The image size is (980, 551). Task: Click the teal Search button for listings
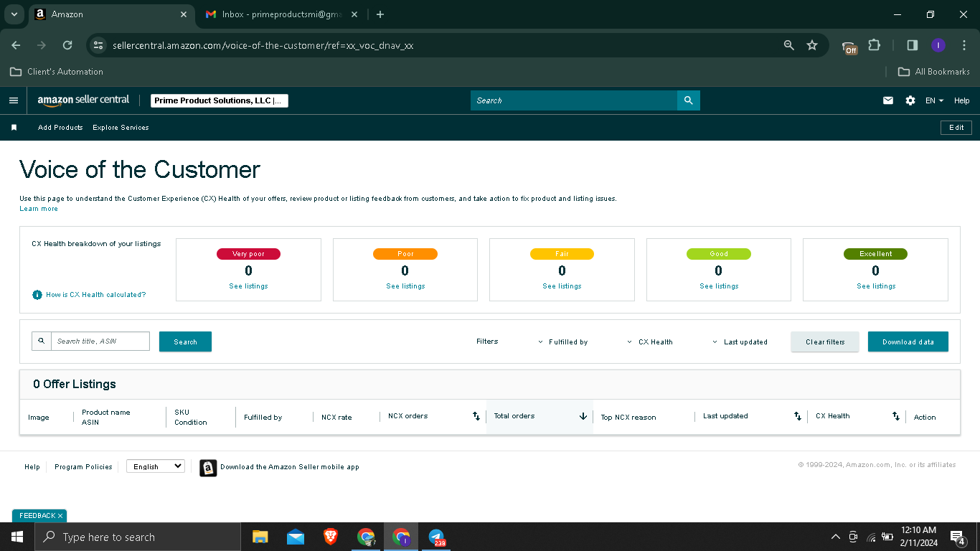click(x=185, y=342)
